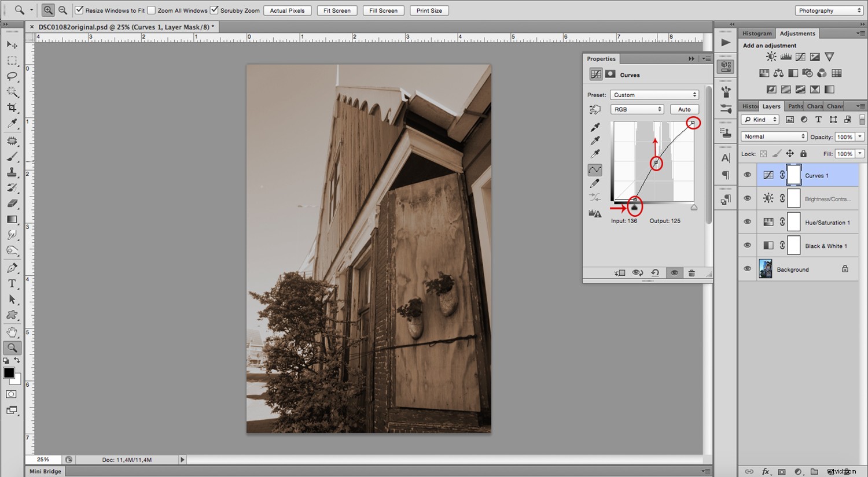Select the Type tool

pyautogui.click(x=13, y=283)
